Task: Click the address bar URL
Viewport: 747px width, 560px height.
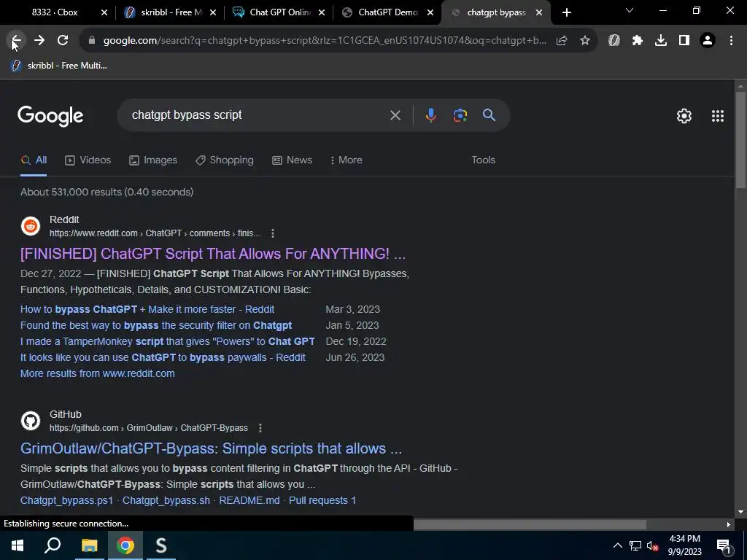Action: [324, 41]
